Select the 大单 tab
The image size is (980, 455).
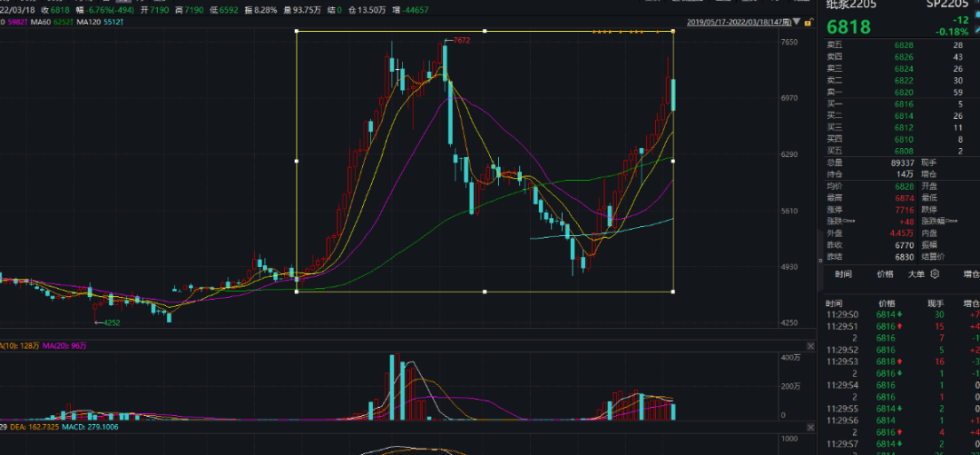916,273
